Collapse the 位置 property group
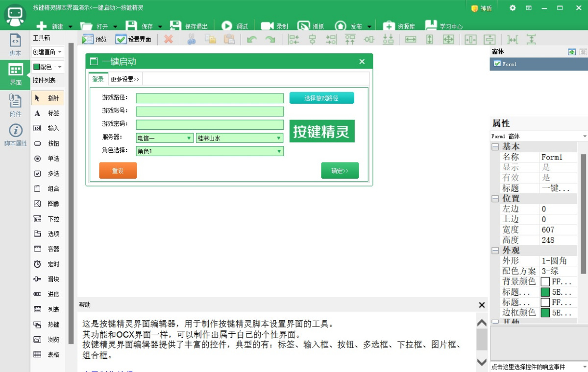The image size is (588, 372). coord(495,198)
